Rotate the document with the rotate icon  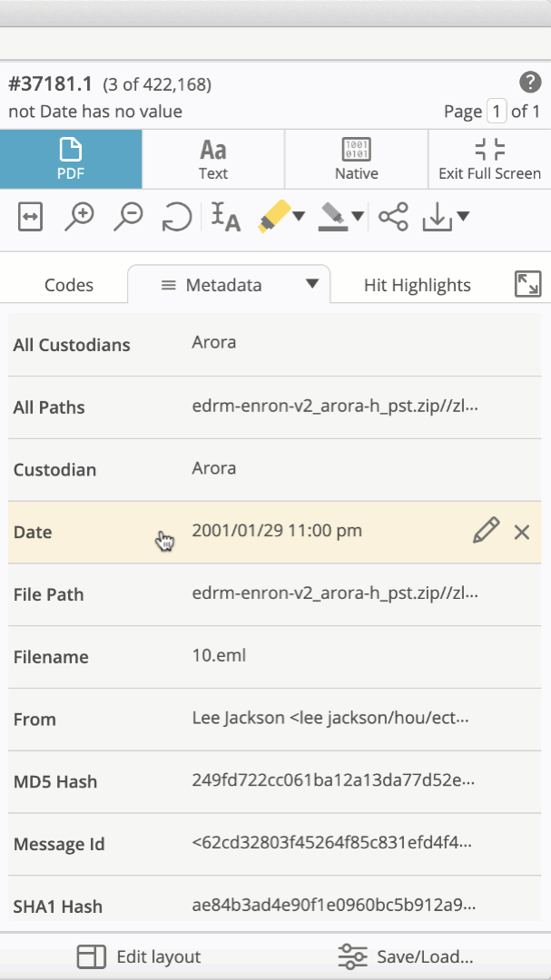(x=176, y=217)
